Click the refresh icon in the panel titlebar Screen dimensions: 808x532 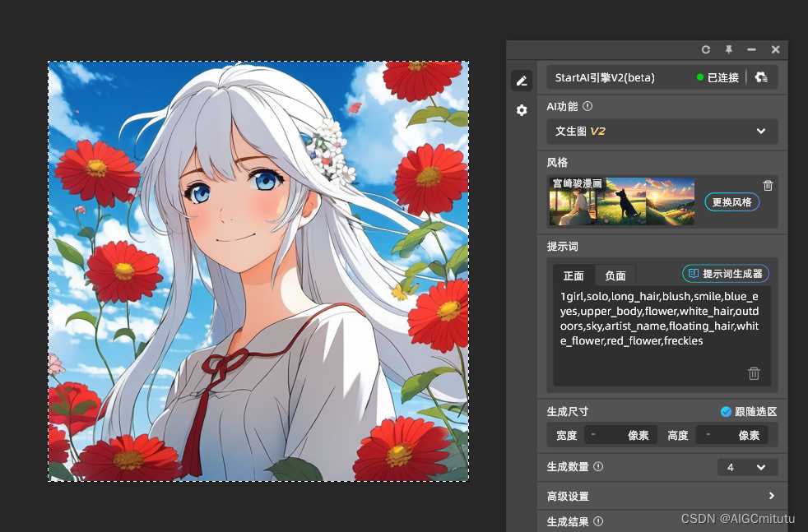[706, 49]
